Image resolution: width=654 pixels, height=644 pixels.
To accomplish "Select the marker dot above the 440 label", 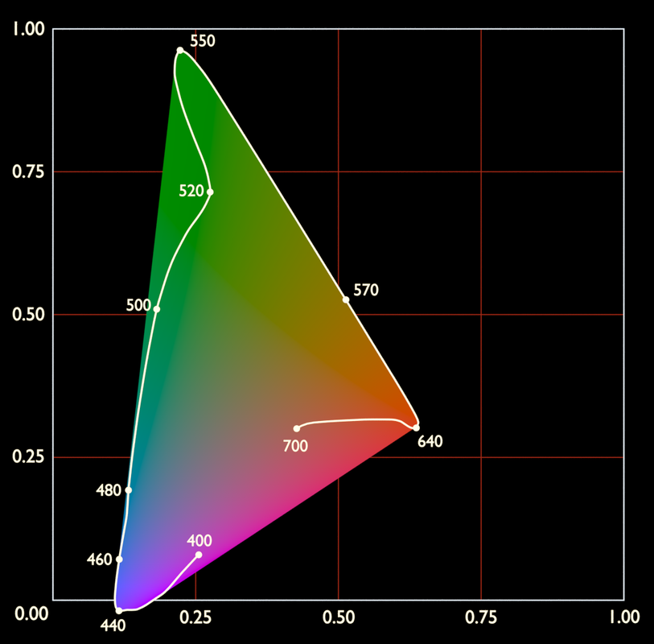I will (119, 611).
